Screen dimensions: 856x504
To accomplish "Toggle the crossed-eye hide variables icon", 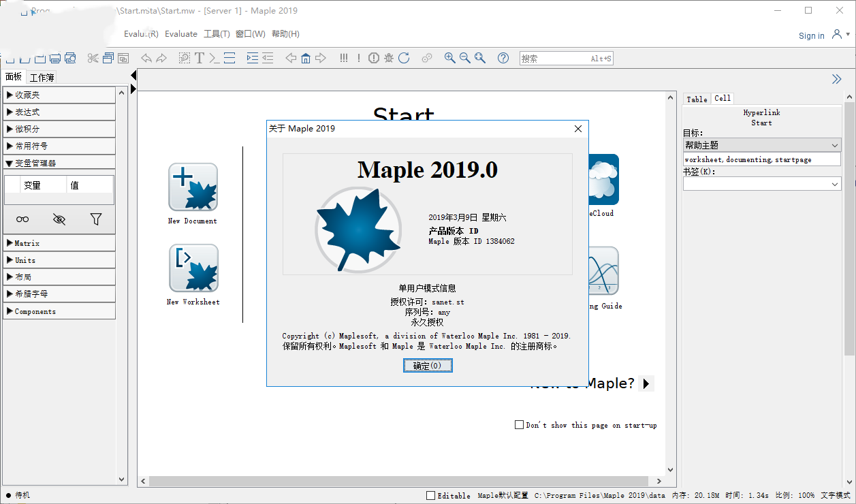I will pyautogui.click(x=59, y=219).
